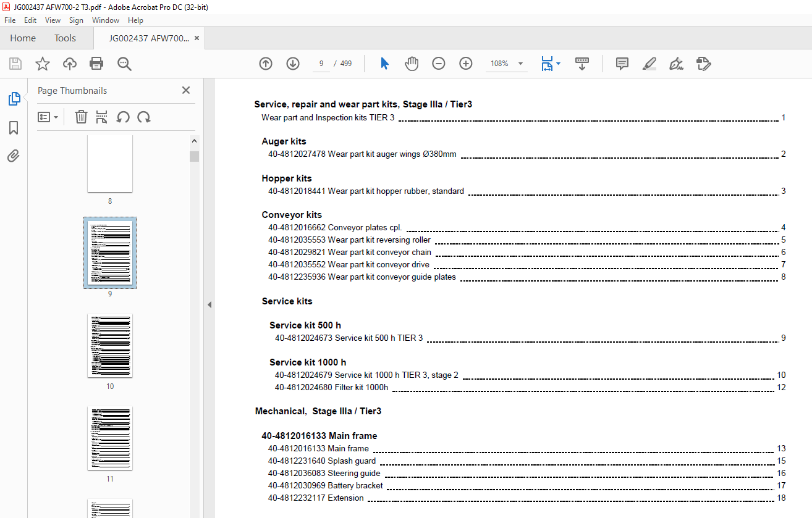Open the View menu
Screen dimensions: 812x518
[53, 20]
